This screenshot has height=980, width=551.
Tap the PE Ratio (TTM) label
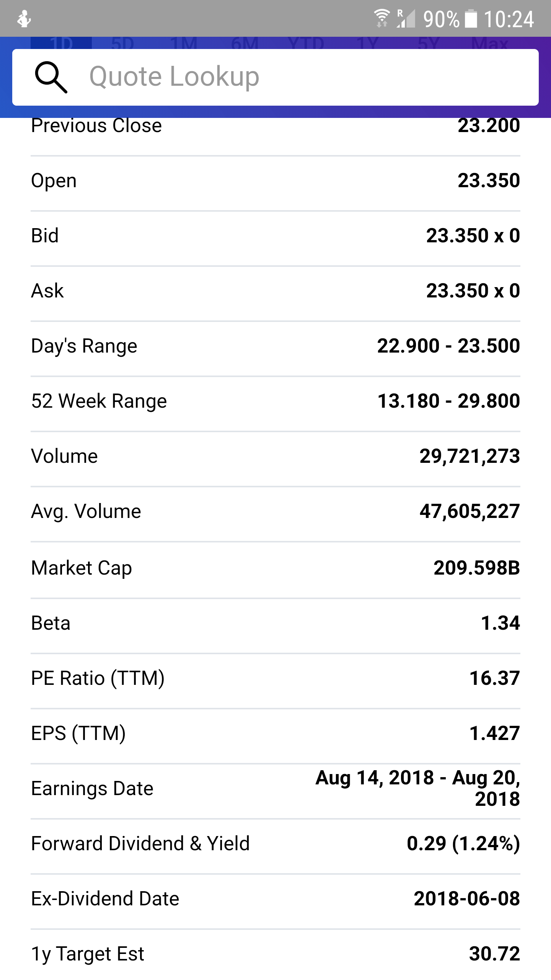pos(98,678)
